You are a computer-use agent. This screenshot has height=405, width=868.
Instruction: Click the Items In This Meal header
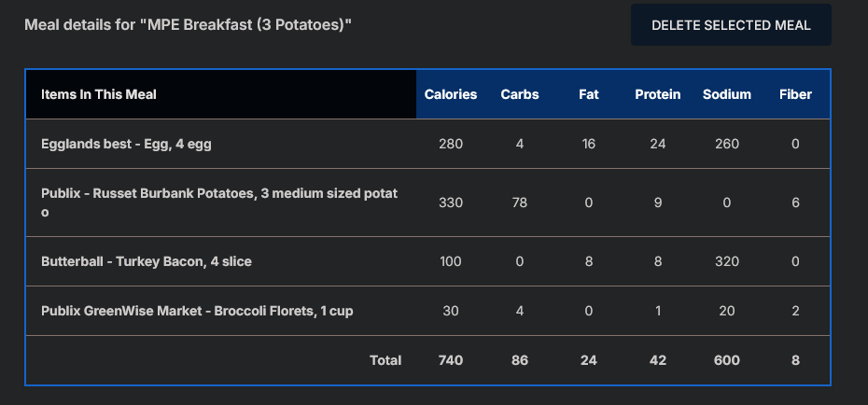99,94
